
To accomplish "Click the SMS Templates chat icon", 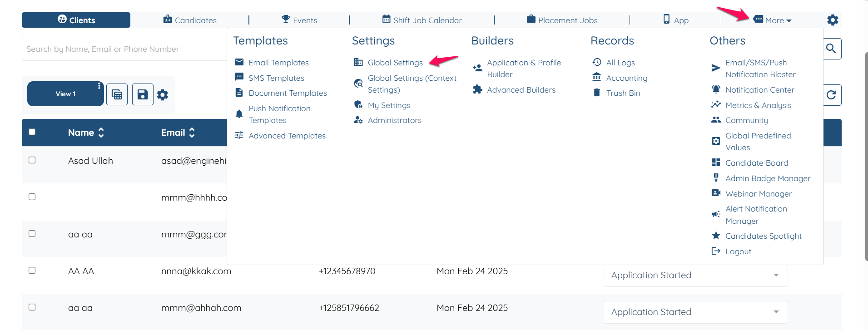I will click(x=239, y=77).
